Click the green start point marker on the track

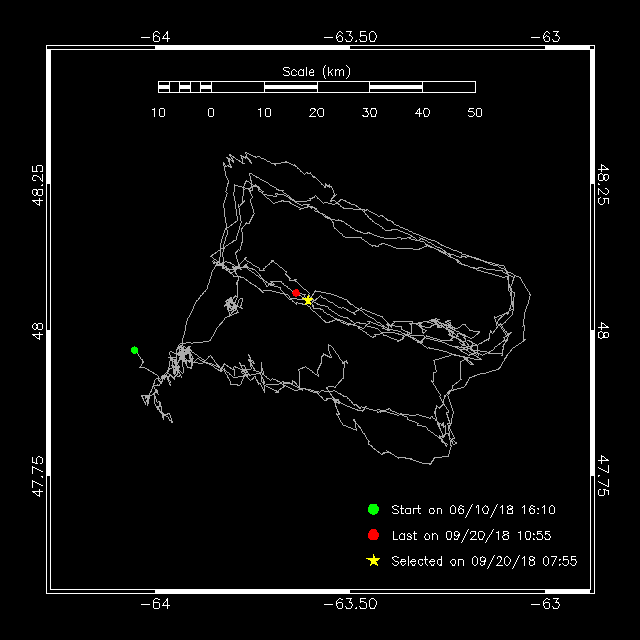click(x=135, y=350)
